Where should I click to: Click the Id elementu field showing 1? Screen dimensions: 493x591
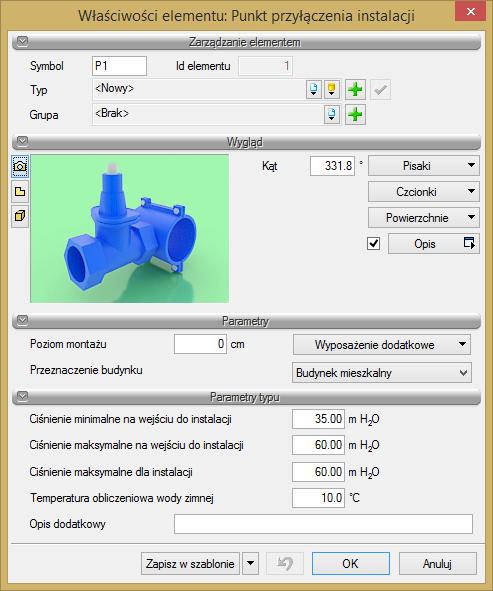tap(265, 66)
